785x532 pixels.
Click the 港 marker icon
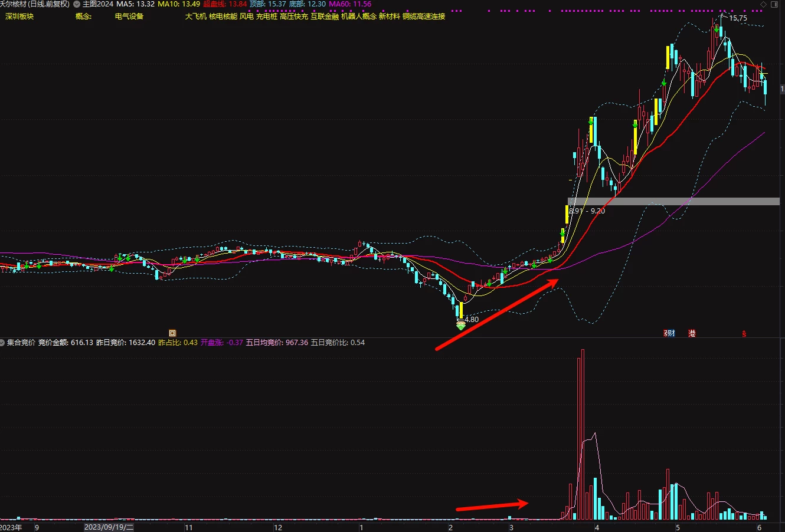point(692,333)
